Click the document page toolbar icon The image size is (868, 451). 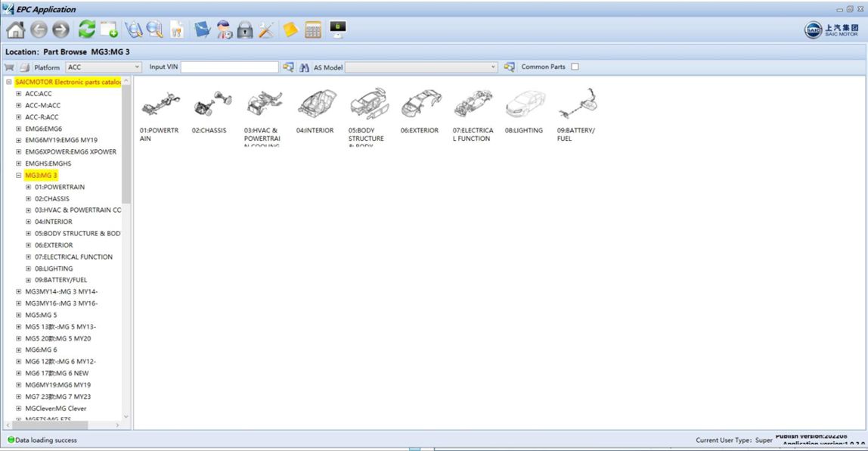[x=177, y=30]
